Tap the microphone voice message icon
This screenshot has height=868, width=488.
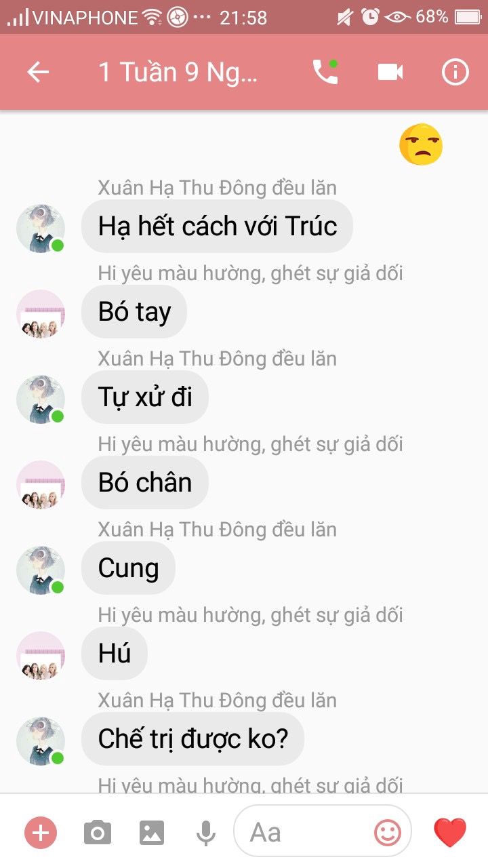(206, 833)
